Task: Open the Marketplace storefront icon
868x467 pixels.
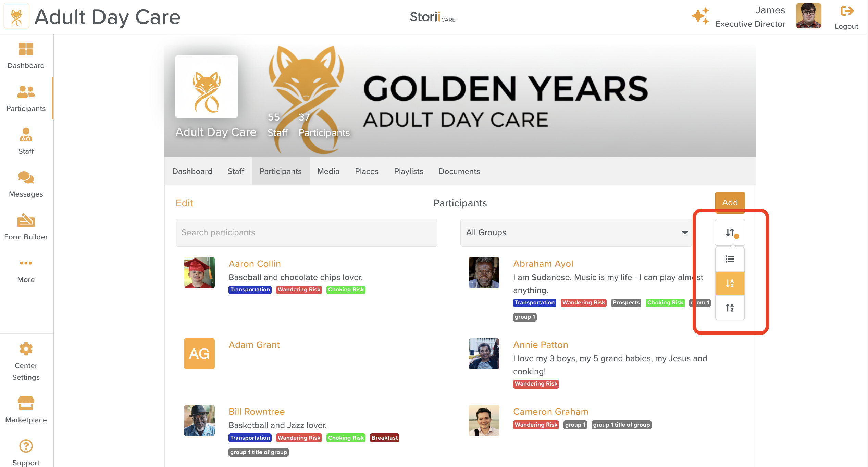Action: pos(26,403)
